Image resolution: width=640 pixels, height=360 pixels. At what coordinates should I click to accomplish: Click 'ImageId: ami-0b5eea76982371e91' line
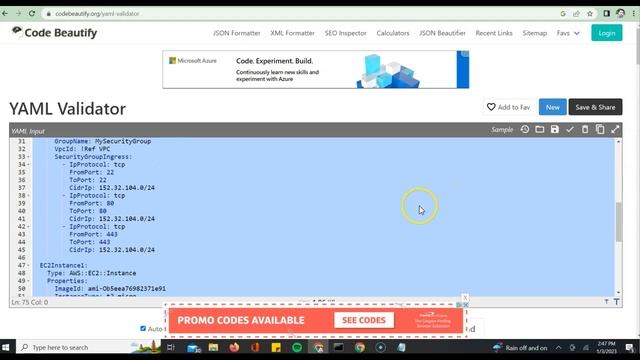[x=110, y=289]
